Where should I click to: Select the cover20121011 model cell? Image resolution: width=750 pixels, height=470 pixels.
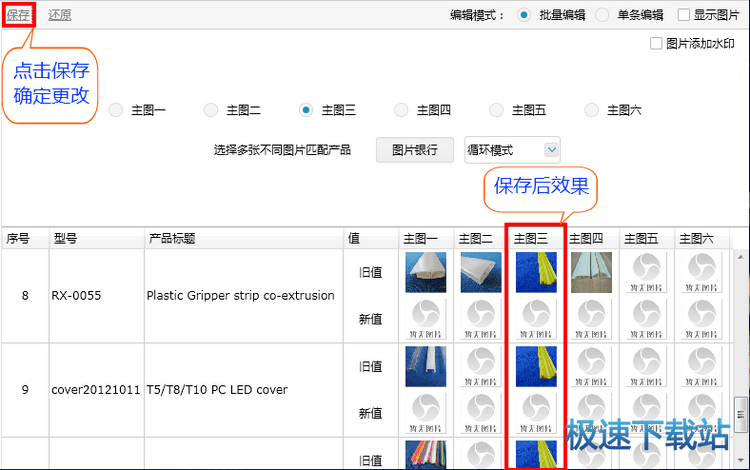(96, 390)
